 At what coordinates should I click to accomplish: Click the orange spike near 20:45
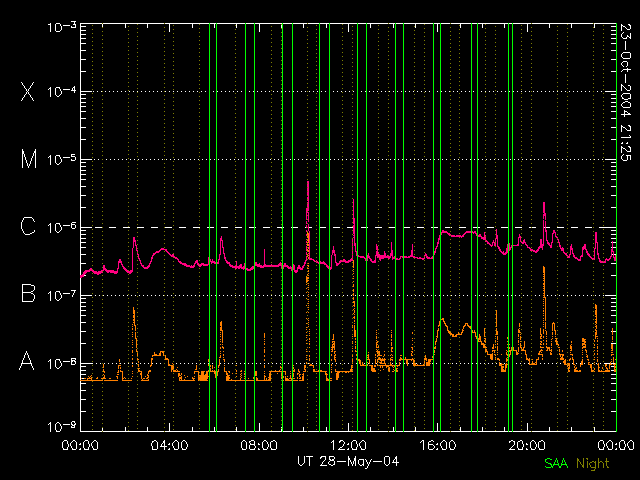tap(544, 267)
